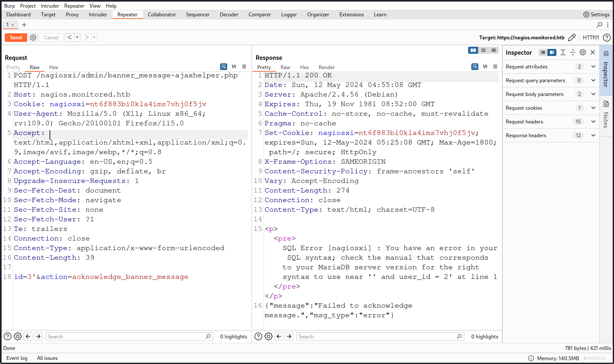This screenshot has height=364, width=614.
Task: Jump to previous response search match
Action: [x=279, y=336]
